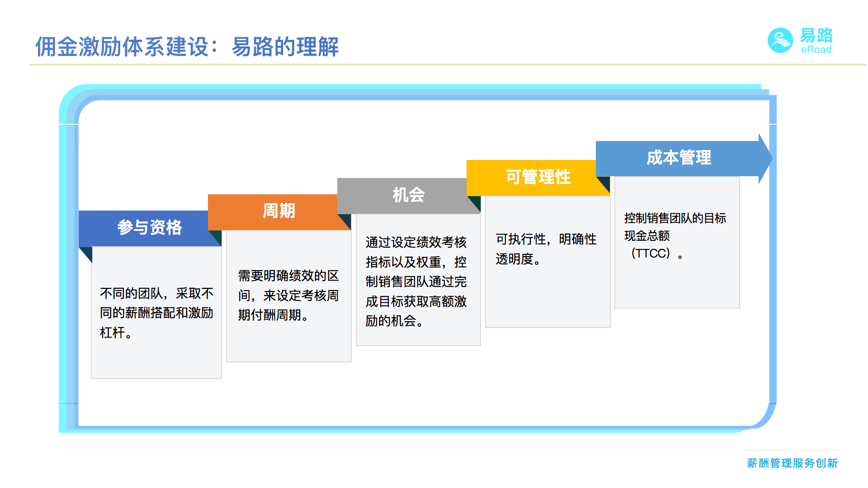Click the blue 参与资格 banner
The image size is (868, 488).
point(149,227)
